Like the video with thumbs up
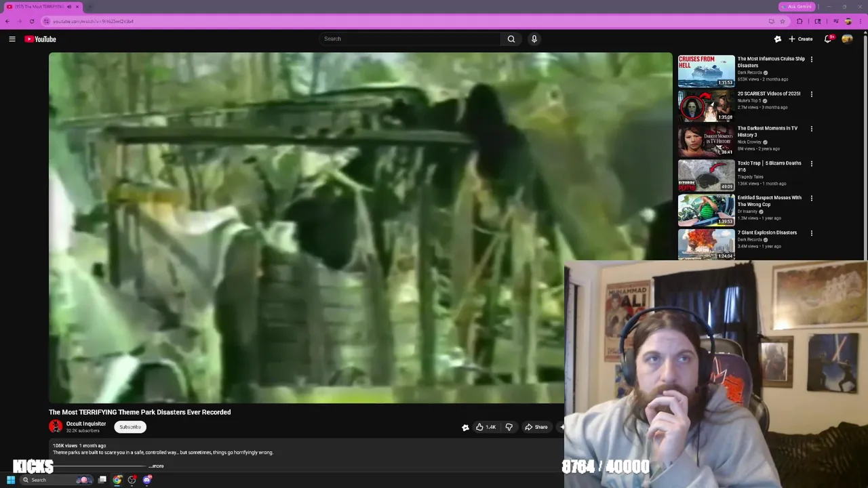Image resolution: width=868 pixels, height=488 pixels. pyautogui.click(x=486, y=427)
